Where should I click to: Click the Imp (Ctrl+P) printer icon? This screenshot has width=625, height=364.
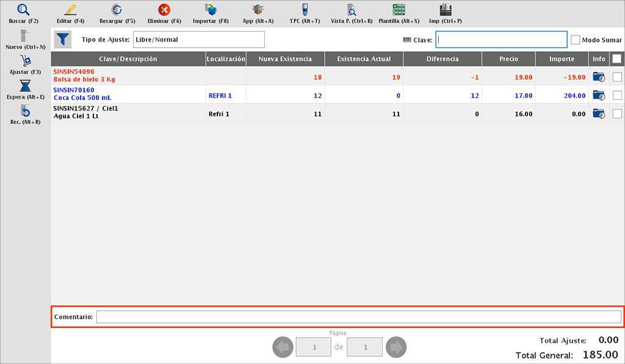[446, 10]
